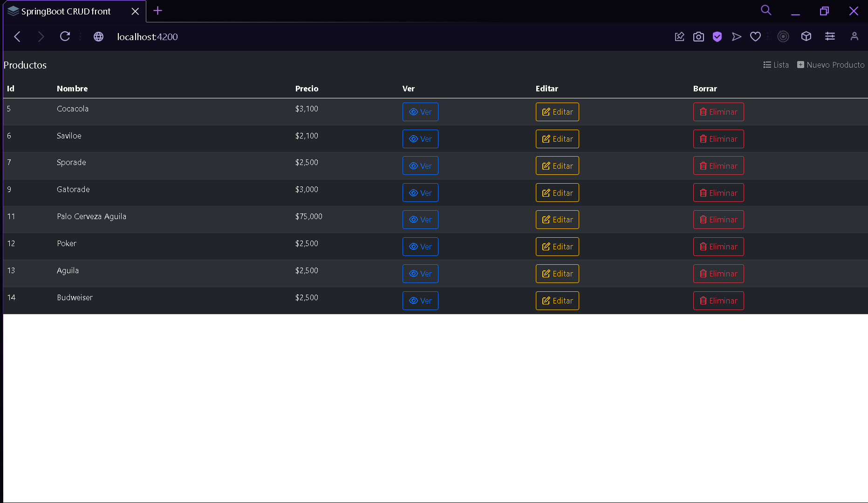
Task: Edit the Budweiser product
Action: (x=557, y=301)
